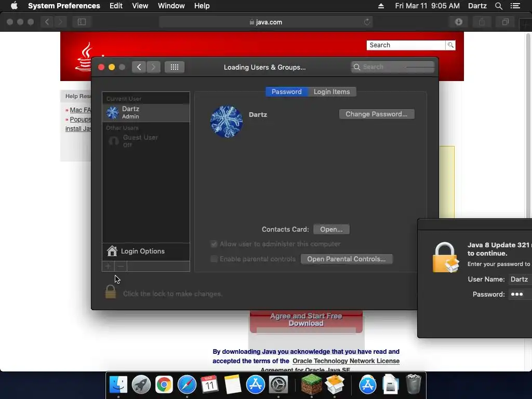Open the Help menu
The width and height of the screenshot is (532, 399).
pyautogui.click(x=202, y=6)
